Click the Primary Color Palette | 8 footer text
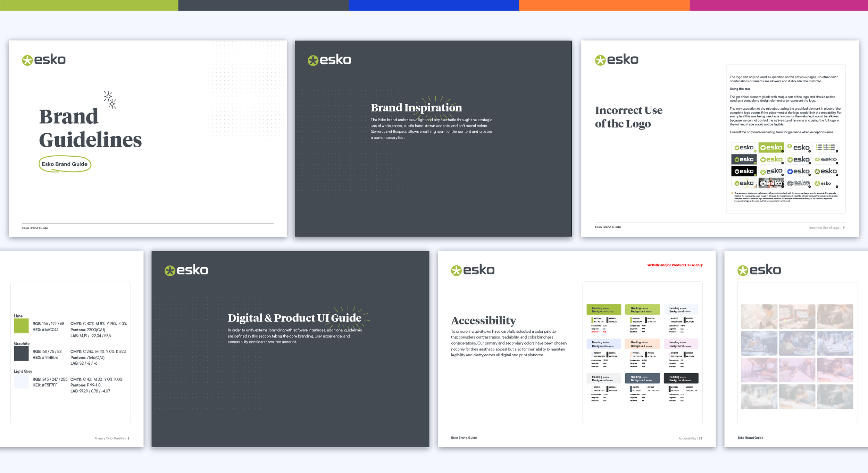This screenshot has width=868, height=473. click(x=112, y=438)
